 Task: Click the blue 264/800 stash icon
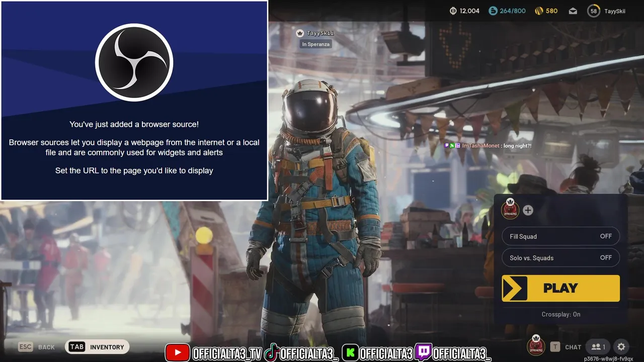click(x=493, y=11)
